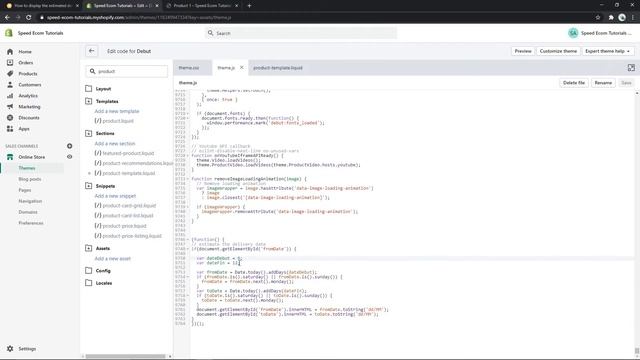Collapse the Templates folder
This screenshot has width=640, height=360.
pos(89,101)
